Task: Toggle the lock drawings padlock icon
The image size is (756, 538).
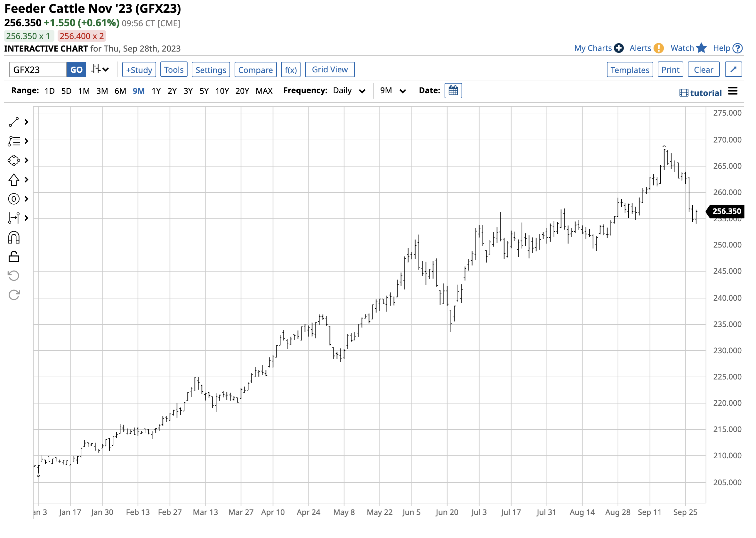Action: click(13, 257)
